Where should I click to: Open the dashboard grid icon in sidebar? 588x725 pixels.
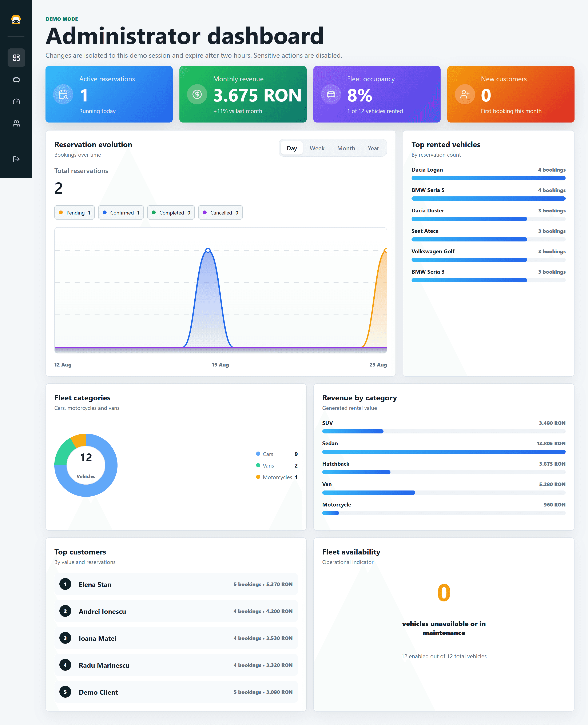click(16, 57)
